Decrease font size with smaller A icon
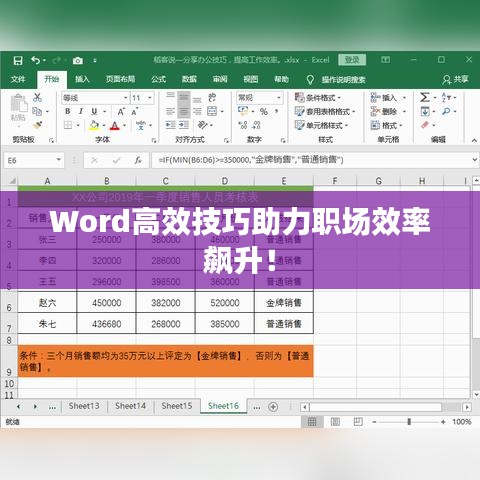The width and height of the screenshot is (480, 480). 134,112
